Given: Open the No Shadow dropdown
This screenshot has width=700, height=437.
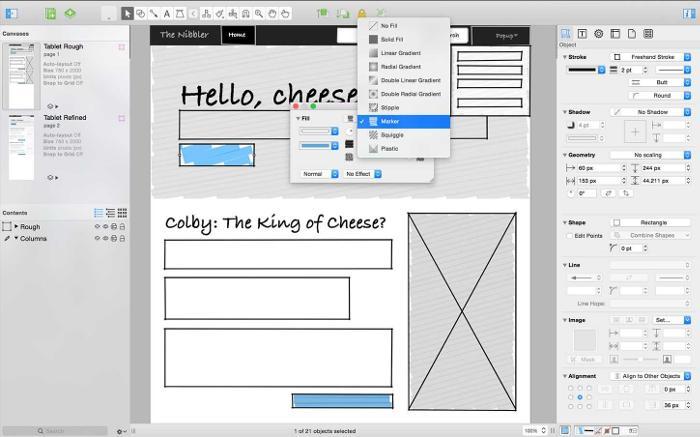Looking at the screenshot, I should tap(650, 112).
